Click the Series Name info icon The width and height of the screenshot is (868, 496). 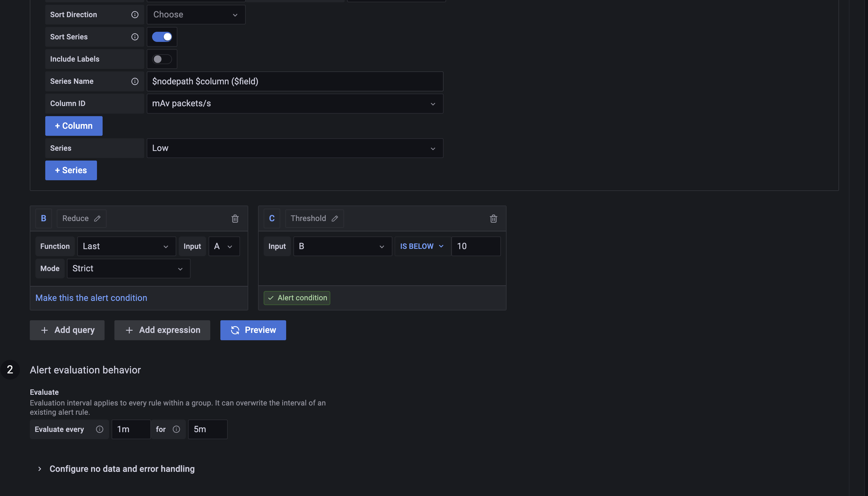(135, 82)
